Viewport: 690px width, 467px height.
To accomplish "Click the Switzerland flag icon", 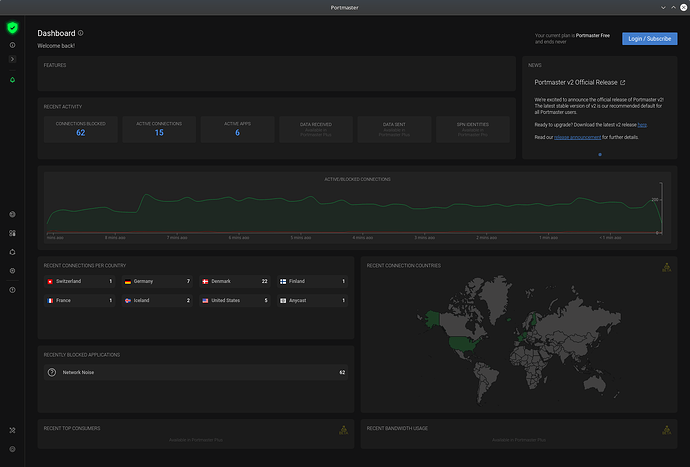I will (50, 282).
